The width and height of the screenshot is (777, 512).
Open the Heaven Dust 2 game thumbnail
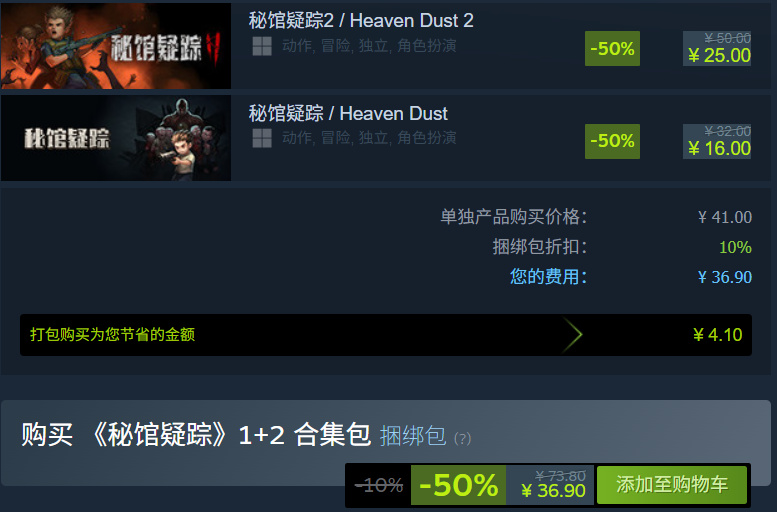(x=115, y=46)
